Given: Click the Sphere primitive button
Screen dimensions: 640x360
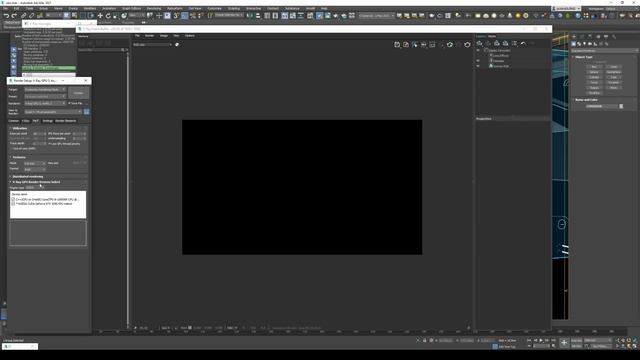Looking at the screenshot, I should pyautogui.click(x=594, y=72).
